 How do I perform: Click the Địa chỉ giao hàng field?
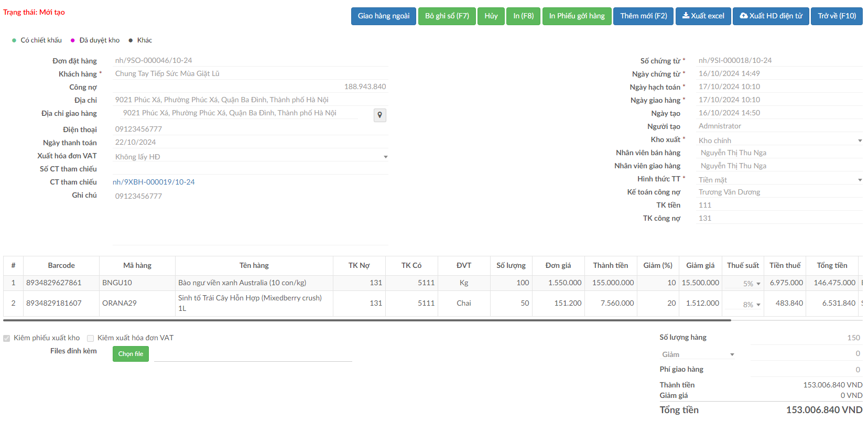point(240,113)
